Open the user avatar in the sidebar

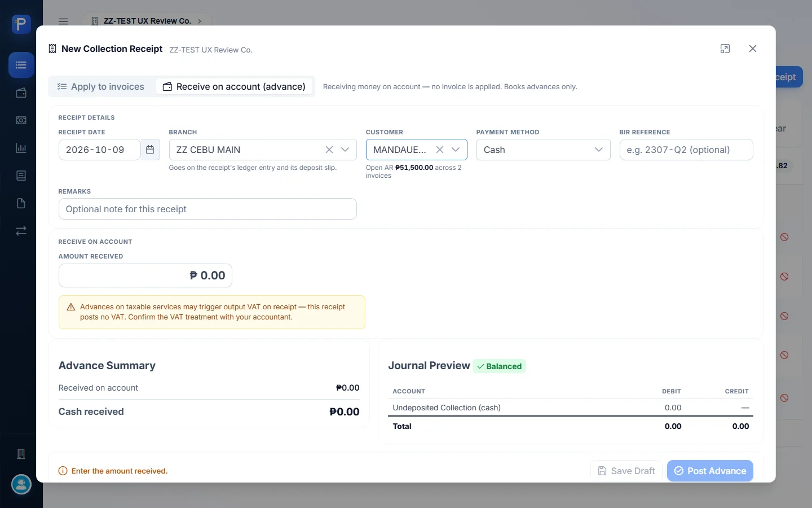(21, 484)
